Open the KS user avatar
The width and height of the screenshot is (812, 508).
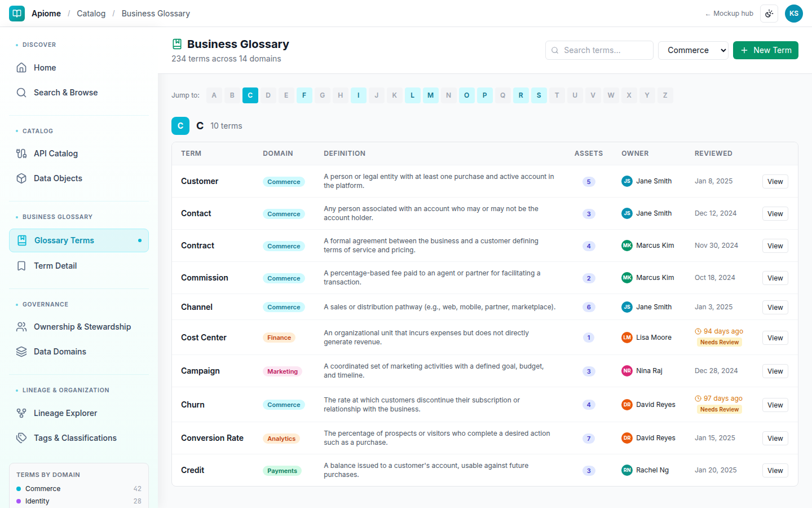point(794,14)
